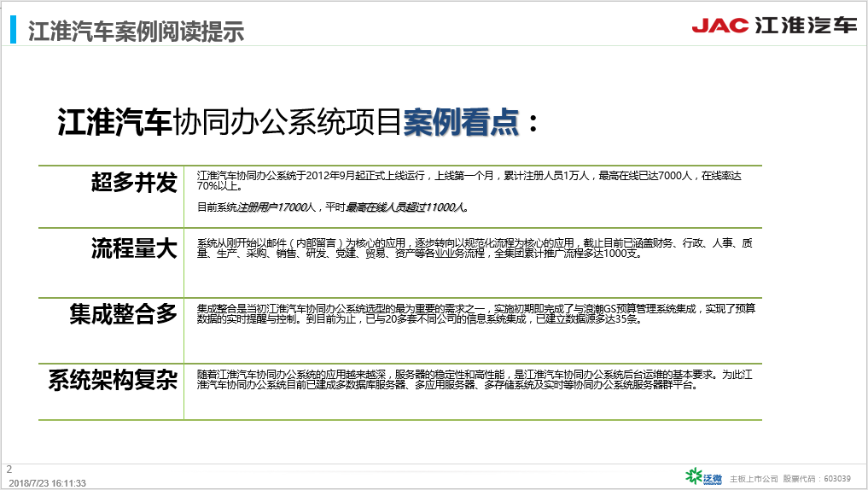
Task: Select the row label 超多并发
Action: pyautogui.click(x=134, y=182)
